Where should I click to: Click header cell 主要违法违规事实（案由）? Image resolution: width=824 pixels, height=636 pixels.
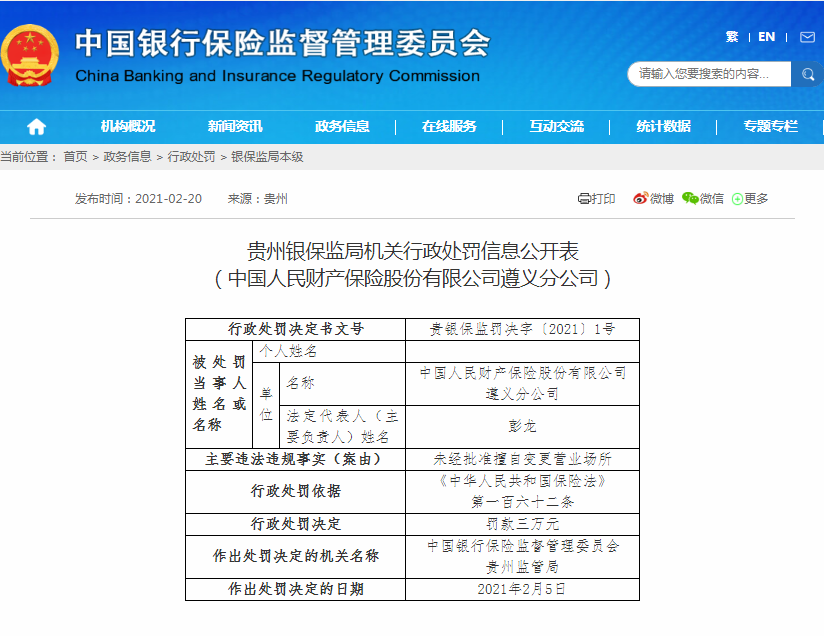point(296,459)
